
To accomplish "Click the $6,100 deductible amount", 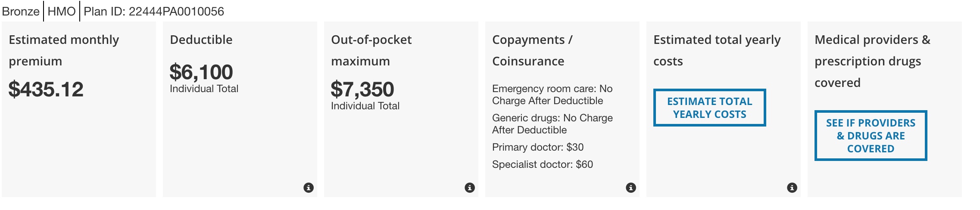I will tap(201, 72).
